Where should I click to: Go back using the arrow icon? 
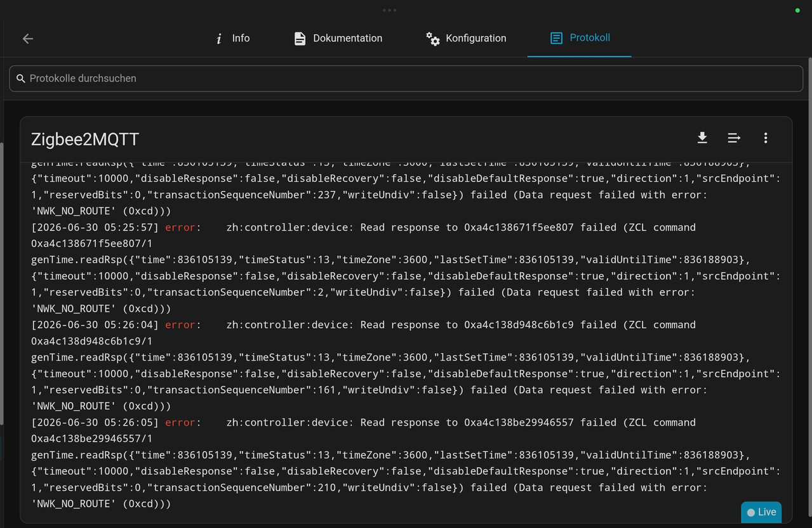[28, 39]
